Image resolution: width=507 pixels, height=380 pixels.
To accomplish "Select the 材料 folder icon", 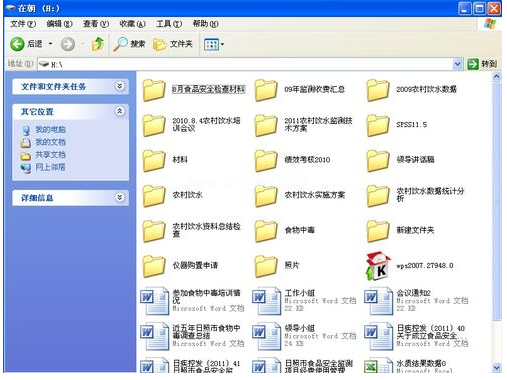I will tap(154, 161).
